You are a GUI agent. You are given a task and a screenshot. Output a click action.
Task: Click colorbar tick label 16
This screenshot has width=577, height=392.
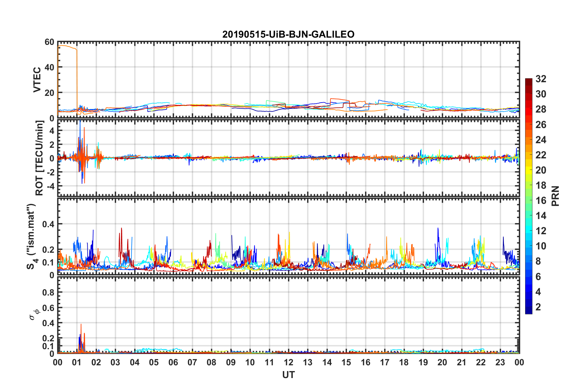(x=541, y=201)
